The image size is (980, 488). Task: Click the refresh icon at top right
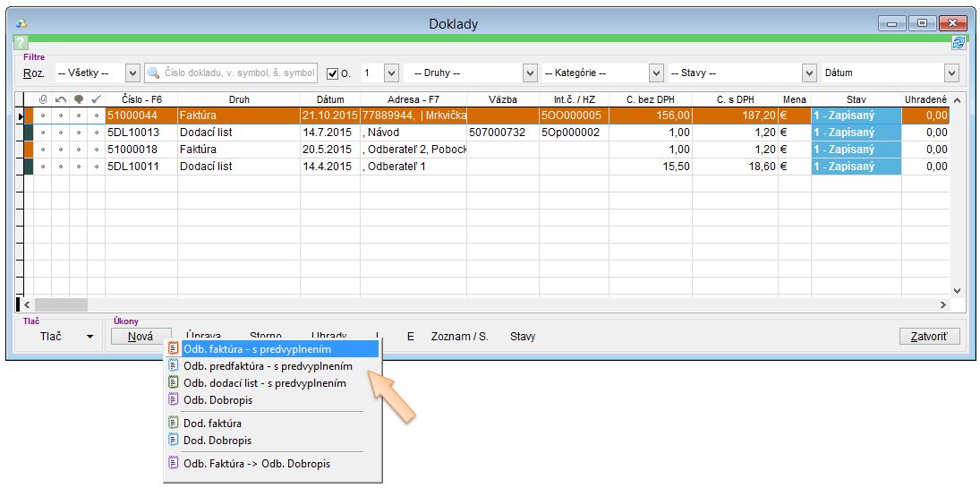959,43
